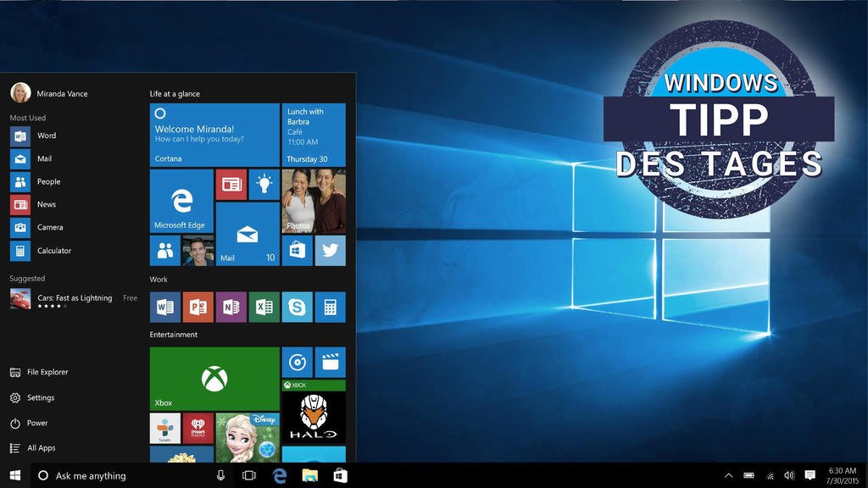
Task: Open Camera app from Most Used
Action: 36,227
